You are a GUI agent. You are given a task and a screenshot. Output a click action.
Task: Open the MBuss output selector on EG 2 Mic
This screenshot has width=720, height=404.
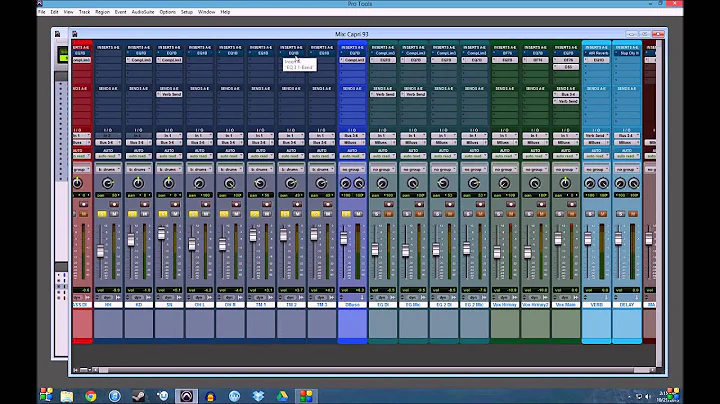coord(474,143)
